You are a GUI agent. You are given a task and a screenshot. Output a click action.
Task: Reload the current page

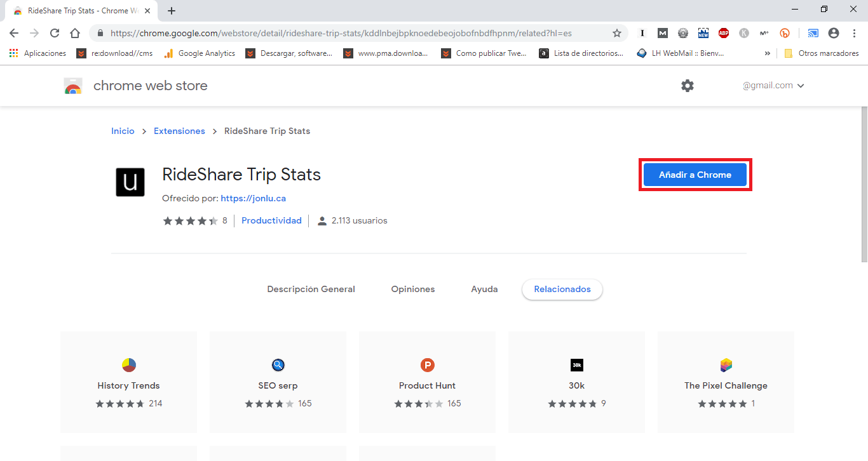[x=55, y=33]
